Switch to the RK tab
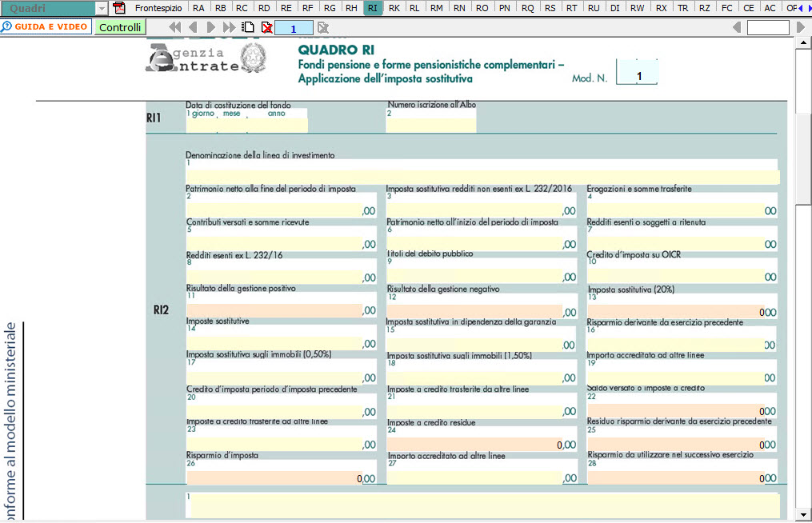The height and width of the screenshot is (523, 812). (394, 8)
